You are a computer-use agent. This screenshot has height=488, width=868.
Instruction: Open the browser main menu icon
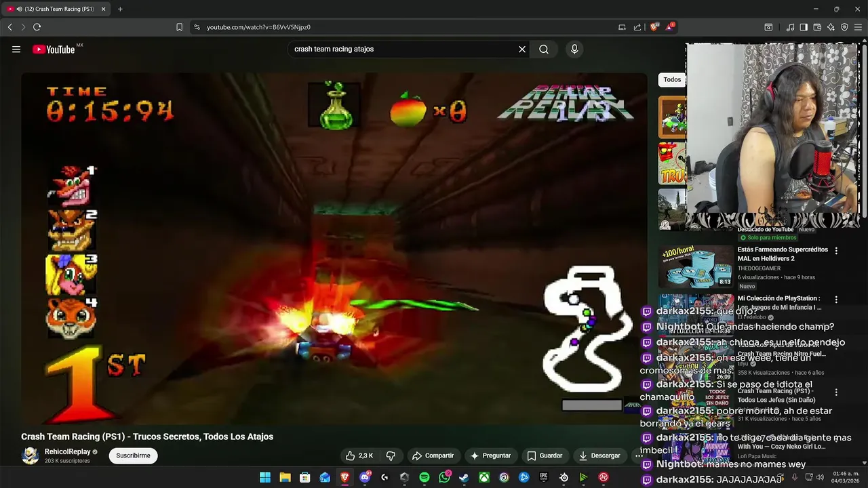(858, 27)
